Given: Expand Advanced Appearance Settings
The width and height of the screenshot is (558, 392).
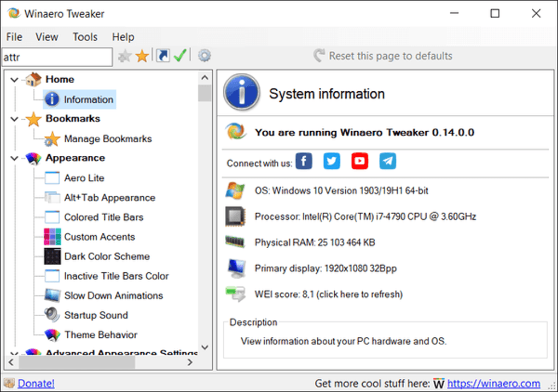Looking at the screenshot, I should click(13, 353).
